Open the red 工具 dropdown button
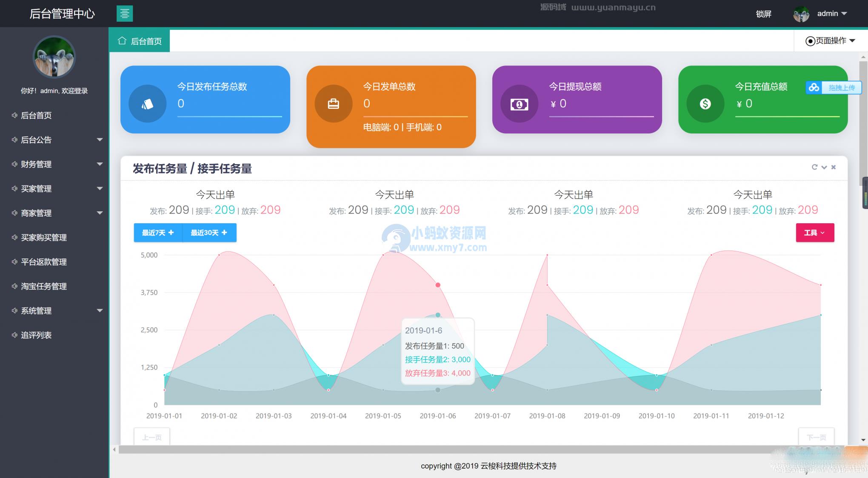 point(815,233)
